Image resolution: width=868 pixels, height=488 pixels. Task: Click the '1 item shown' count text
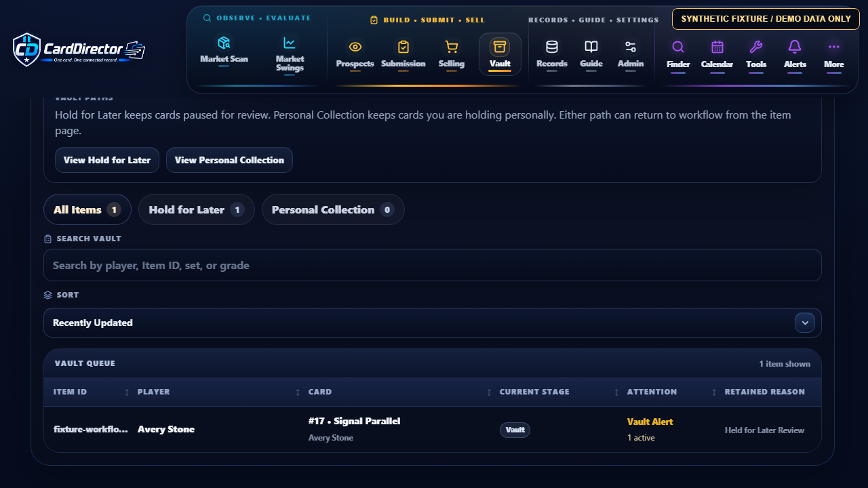click(785, 364)
